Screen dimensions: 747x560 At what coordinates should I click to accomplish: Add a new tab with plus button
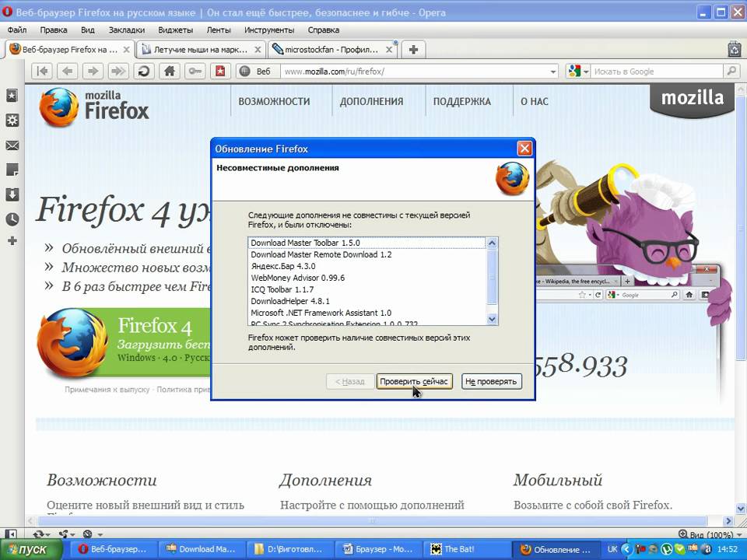[413, 50]
